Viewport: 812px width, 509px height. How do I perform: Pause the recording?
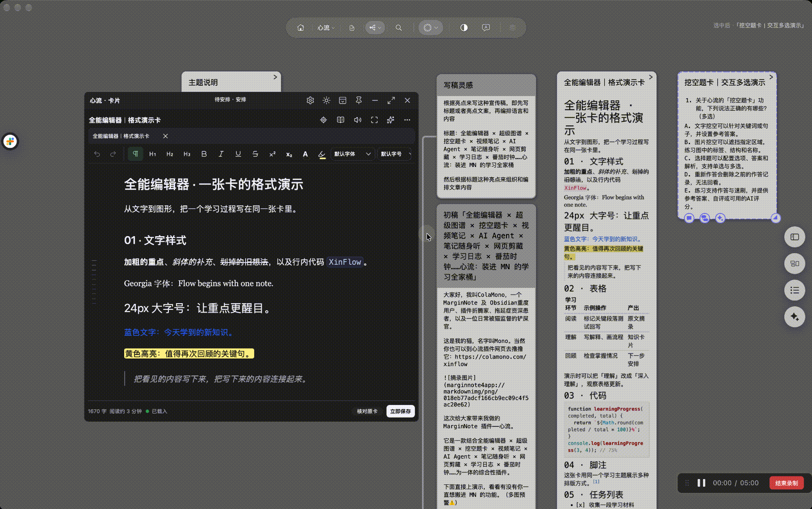(701, 483)
